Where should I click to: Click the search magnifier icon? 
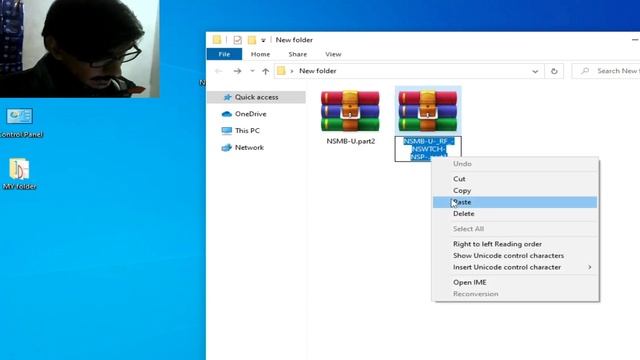tap(585, 71)
